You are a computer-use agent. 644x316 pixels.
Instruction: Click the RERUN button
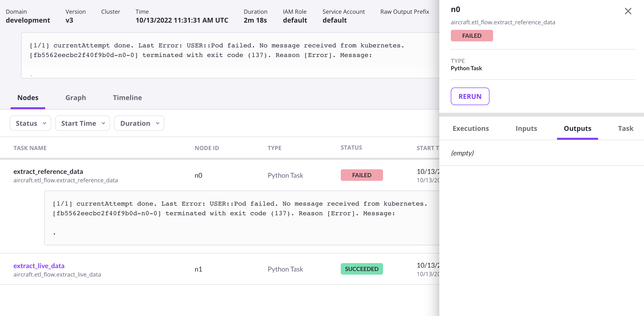470,96
